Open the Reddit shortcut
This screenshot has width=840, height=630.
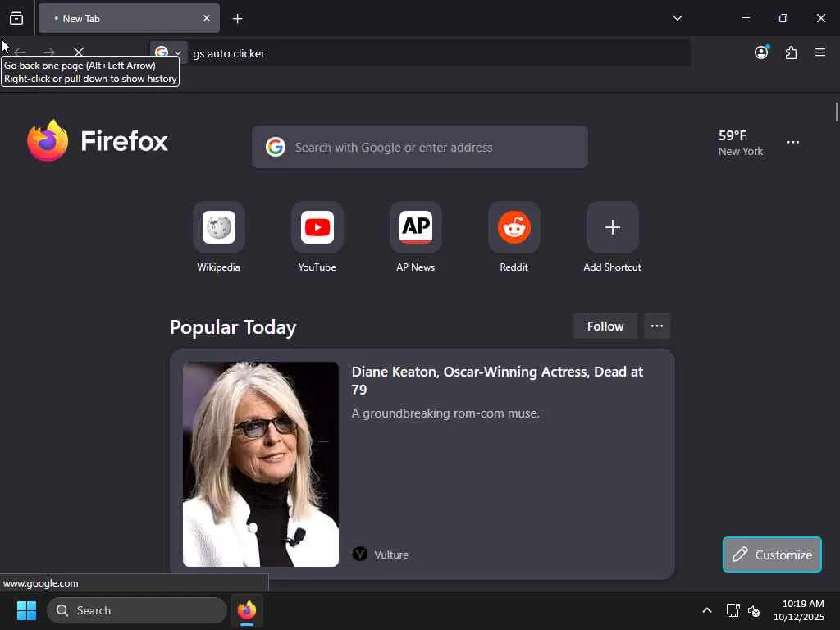[x=514, y=237]
